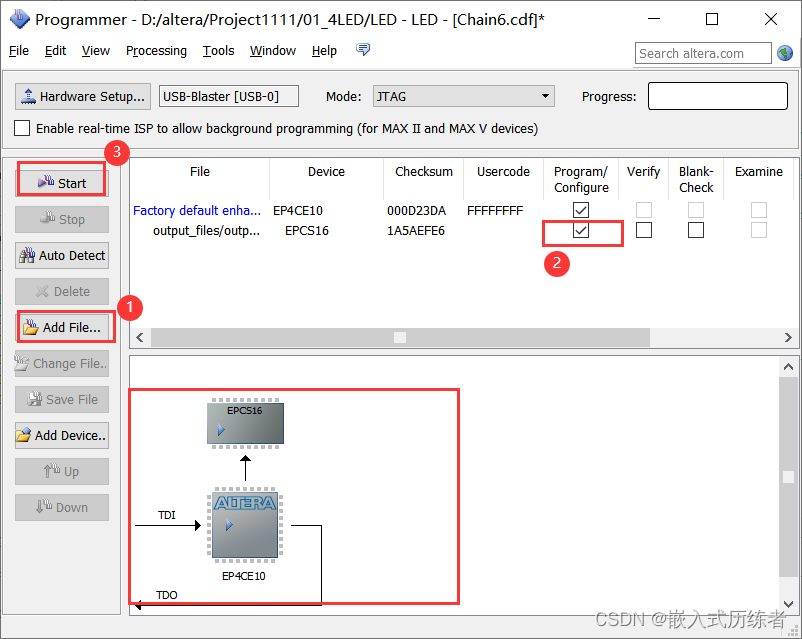The height and width of the screenshot is (639, 802).
Task: Open the Processing menu
Action: (156, 51)
